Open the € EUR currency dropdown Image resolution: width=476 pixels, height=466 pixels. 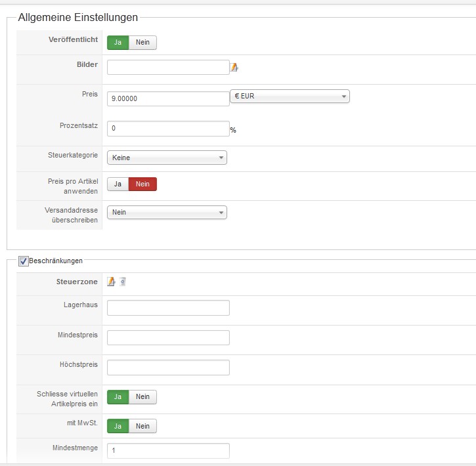290,96
